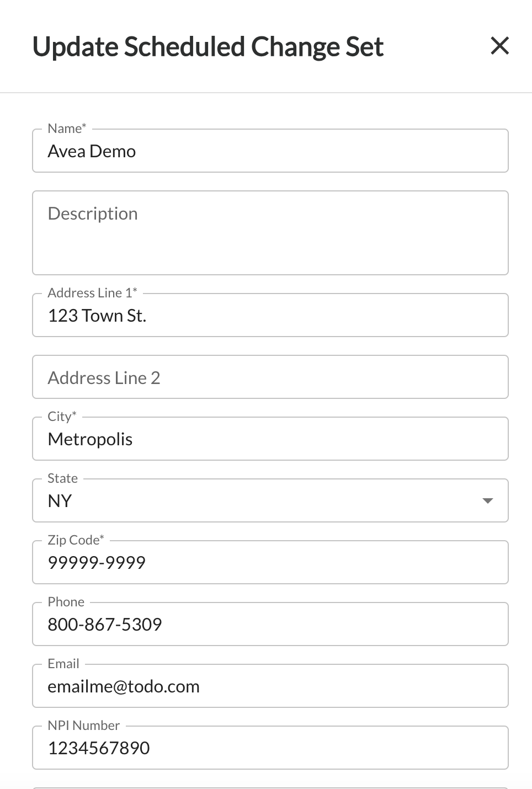Click the NPI input 1234567890
The image size is (532, 789).
click(x=270, y=748)
